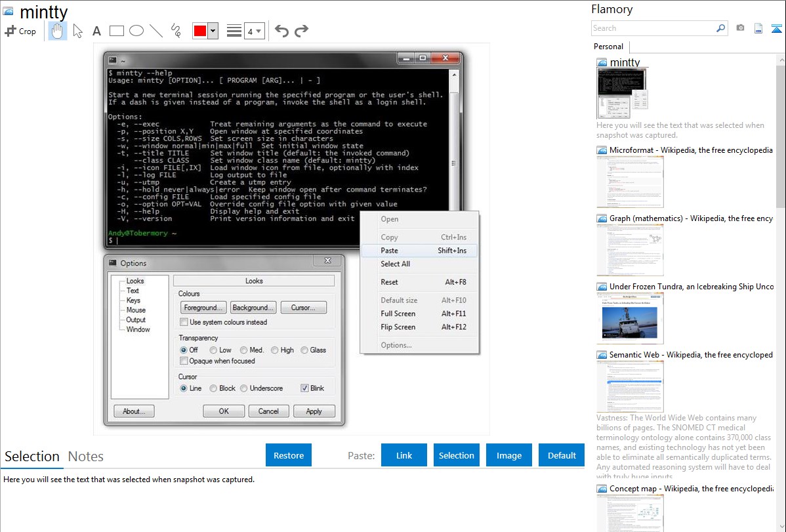Activate the hand pan tool
Viewport: 786px width, 532px height.
click(x=57, y=31)
